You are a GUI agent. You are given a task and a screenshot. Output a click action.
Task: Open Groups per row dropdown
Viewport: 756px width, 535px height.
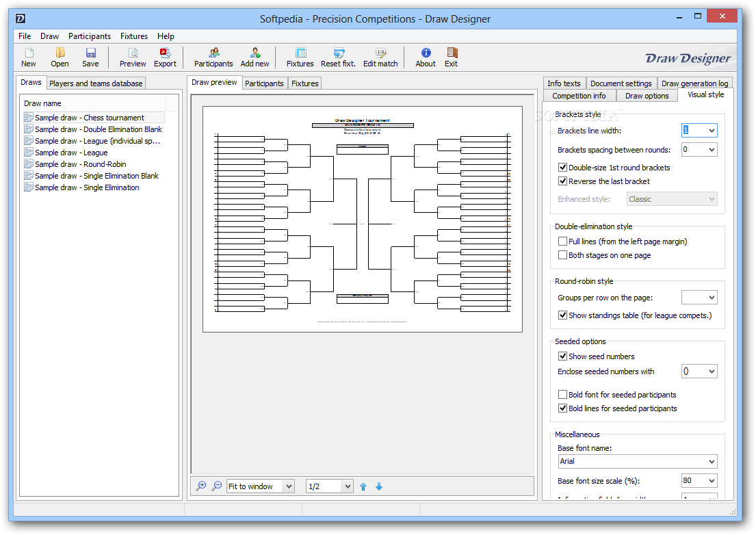(x=711, y=298)
